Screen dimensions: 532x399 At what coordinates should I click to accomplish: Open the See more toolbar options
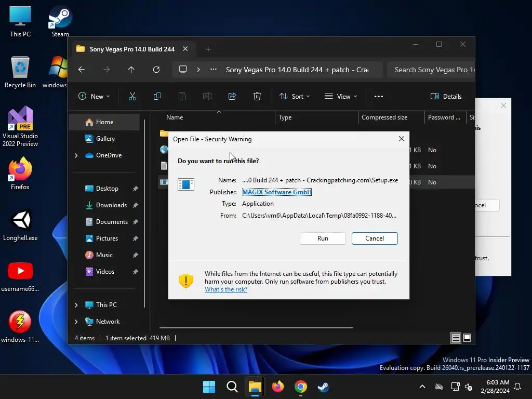[x=379, y=96]
